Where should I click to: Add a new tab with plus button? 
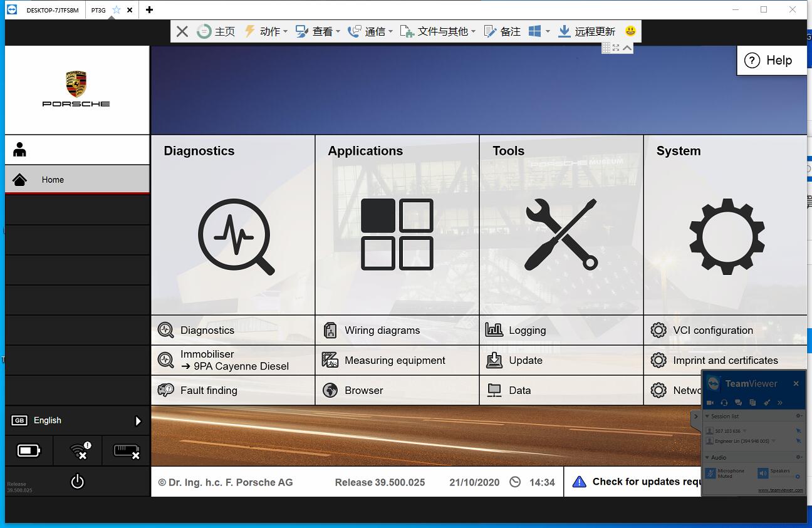[149, 9]
